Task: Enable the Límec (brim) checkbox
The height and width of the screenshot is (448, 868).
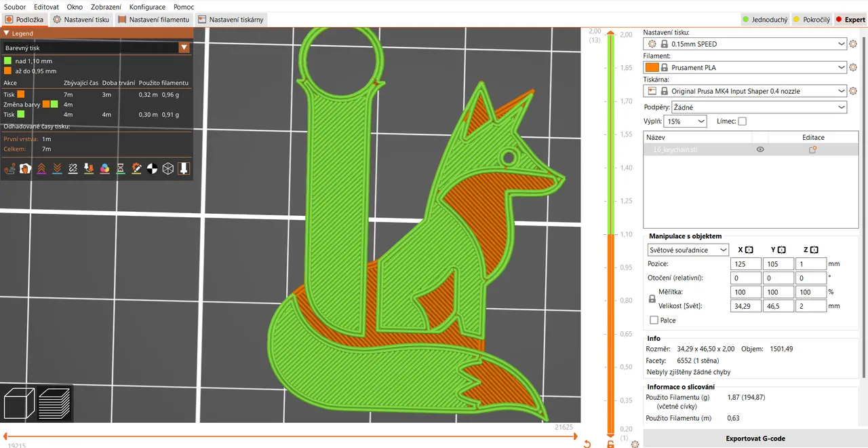Action: pyautogui.click(x=742, y=121)
